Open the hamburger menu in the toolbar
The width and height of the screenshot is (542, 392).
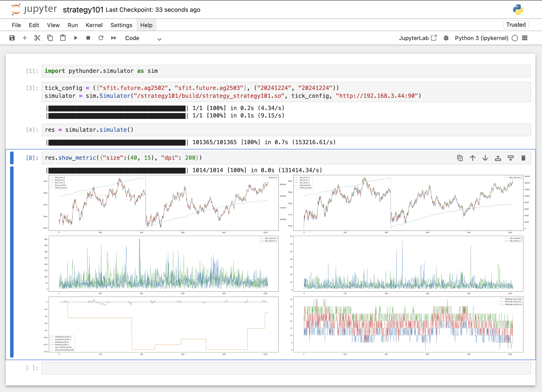[x=525, y=38]
